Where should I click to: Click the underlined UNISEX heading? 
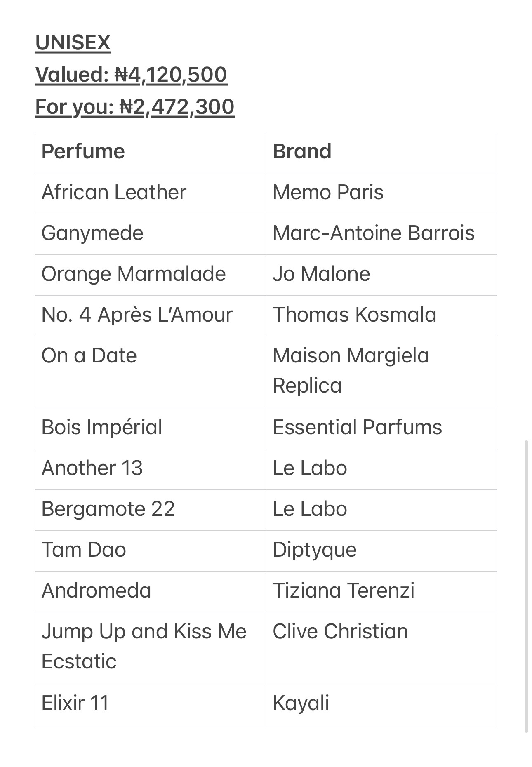(73, 42)
